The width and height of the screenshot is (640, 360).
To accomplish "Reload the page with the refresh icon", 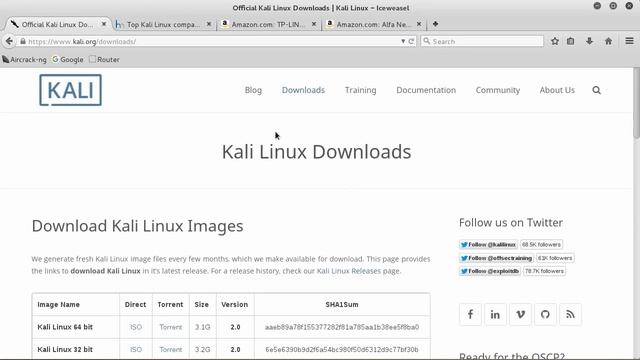I will point(411,41).
